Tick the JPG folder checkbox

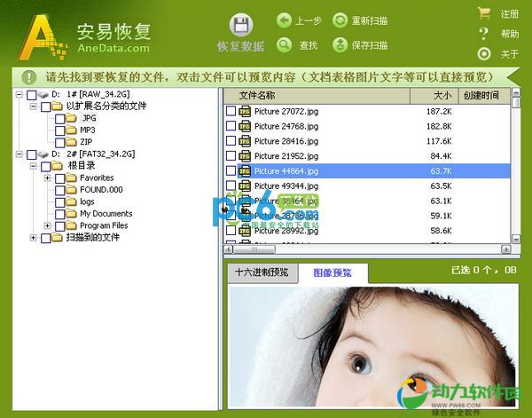click(60, 118)
